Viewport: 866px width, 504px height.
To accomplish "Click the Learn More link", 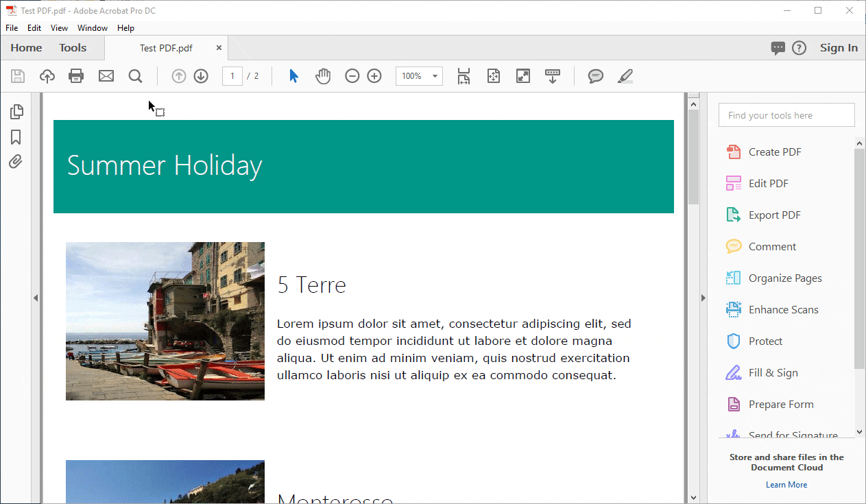I will click(786, 485).
